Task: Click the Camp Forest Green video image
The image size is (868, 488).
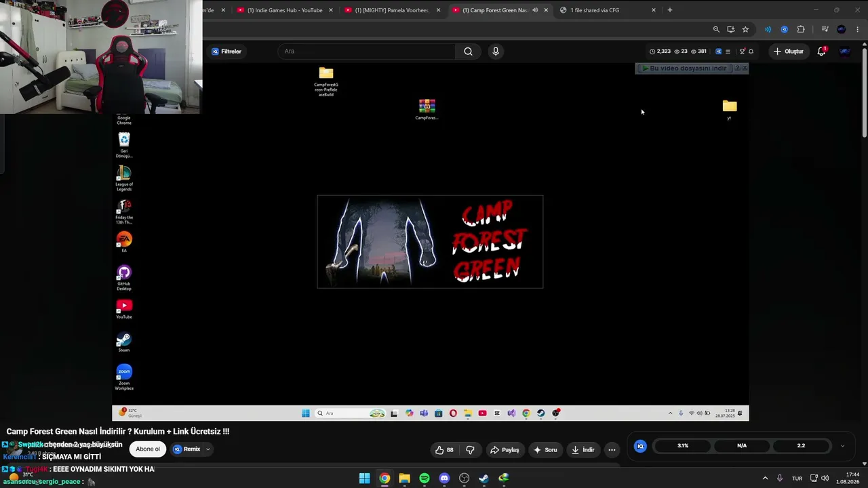Action: point(430,242)
